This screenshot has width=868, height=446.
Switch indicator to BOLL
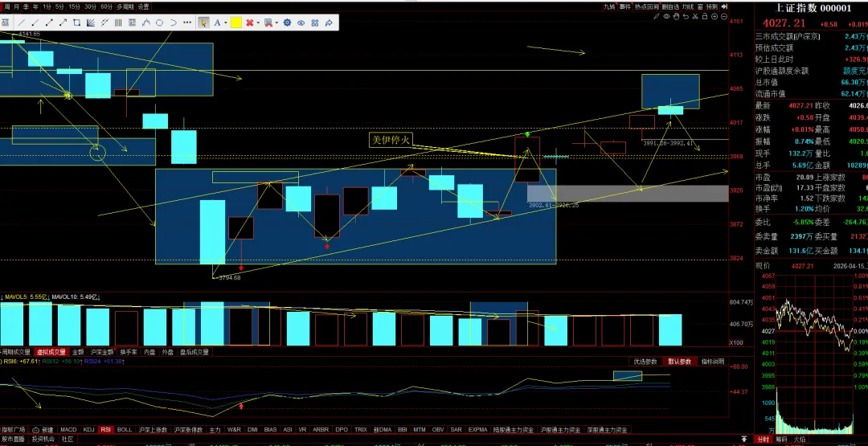click(125, 429)
